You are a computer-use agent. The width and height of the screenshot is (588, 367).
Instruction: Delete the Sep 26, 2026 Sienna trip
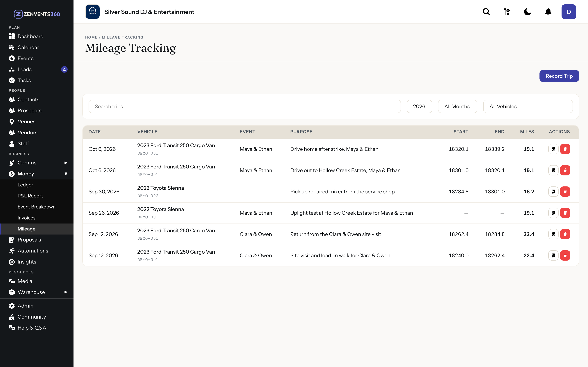point(565,213)
